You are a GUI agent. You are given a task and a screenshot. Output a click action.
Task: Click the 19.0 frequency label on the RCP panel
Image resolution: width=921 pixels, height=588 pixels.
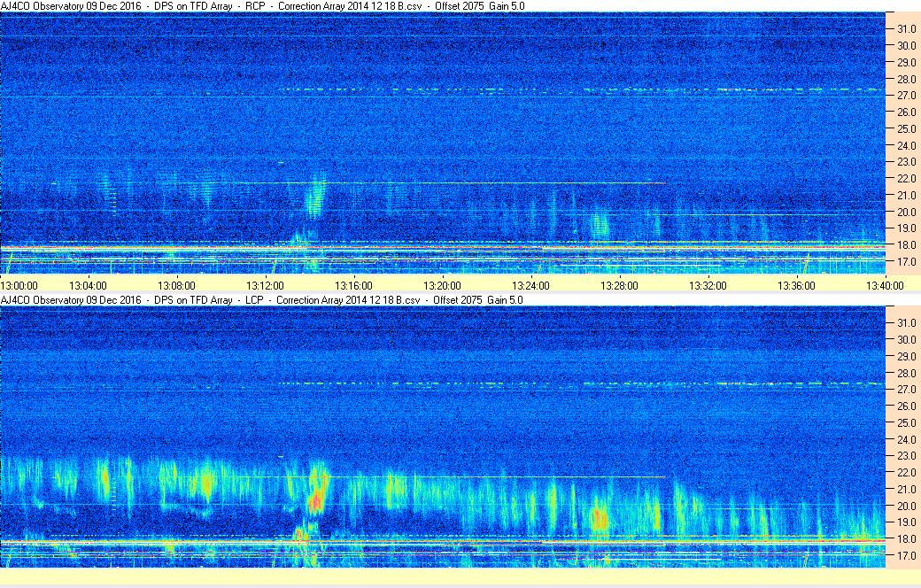pyautogui.click(x=906, y=228)
